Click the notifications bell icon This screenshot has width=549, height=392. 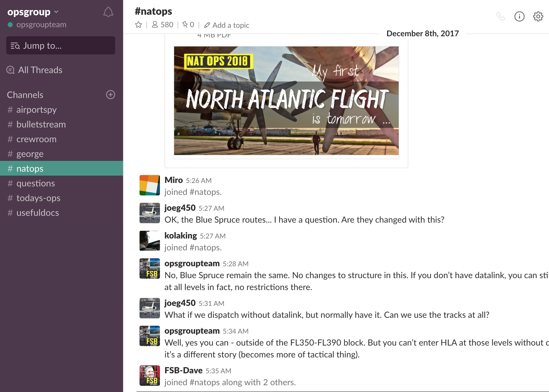(108, 12)
